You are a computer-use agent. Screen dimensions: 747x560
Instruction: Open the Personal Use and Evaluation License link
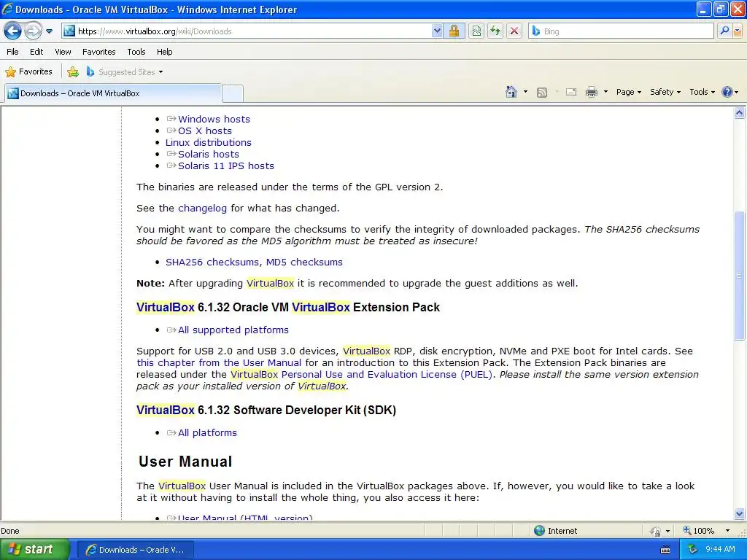(x=387, y=374)
